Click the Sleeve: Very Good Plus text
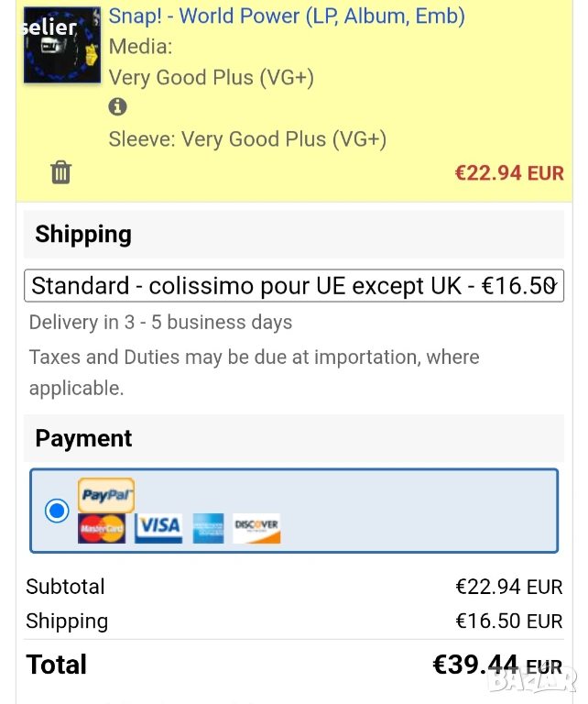Viewport: 588px width, 704px height. tap(247, 139)
